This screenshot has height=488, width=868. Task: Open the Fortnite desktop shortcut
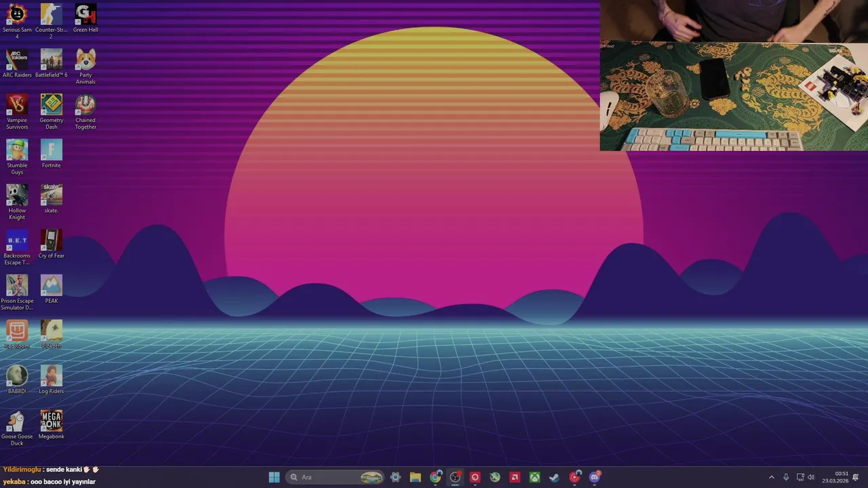pos(51,154)
